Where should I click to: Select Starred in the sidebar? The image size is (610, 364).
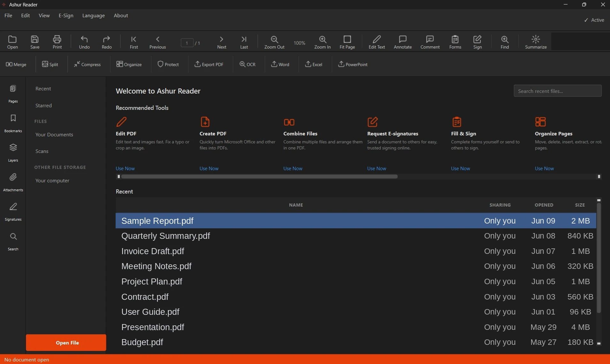pos(43,105)
